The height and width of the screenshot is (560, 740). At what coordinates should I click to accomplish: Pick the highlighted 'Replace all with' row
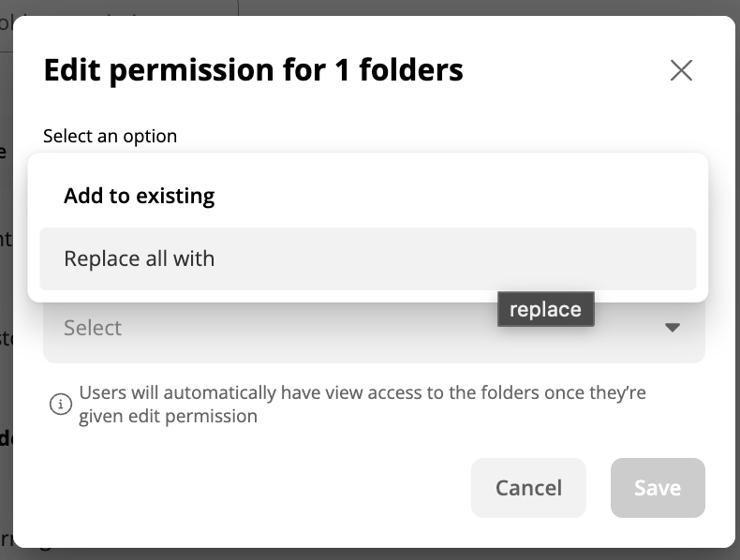pyautogui.click(x=367, y=258)
